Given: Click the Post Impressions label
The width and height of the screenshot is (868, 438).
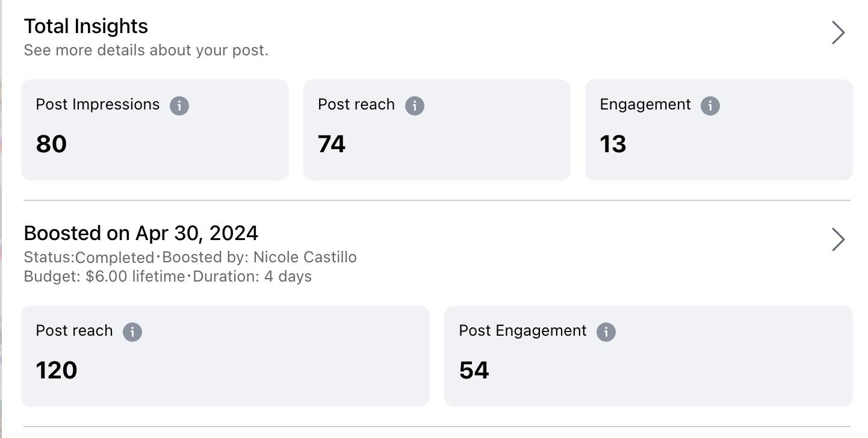Looking at the screenshot, I should [x=98, y=105].
